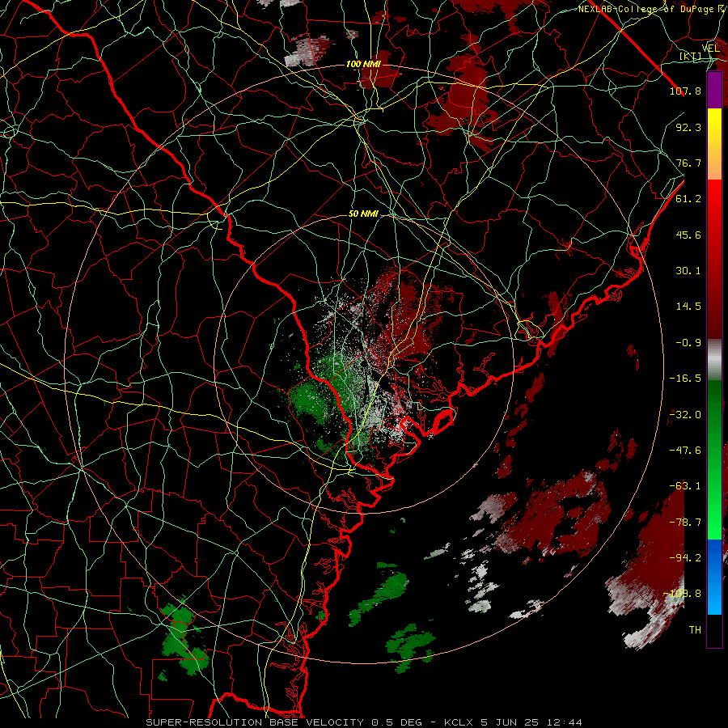728x728 pixels.
Task: Click the 107.8 value on velocity scale
Action: (x=685, y=91)
